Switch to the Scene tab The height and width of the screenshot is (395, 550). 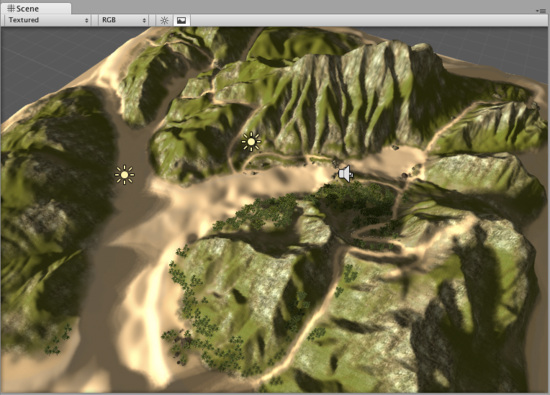point(35,8)
